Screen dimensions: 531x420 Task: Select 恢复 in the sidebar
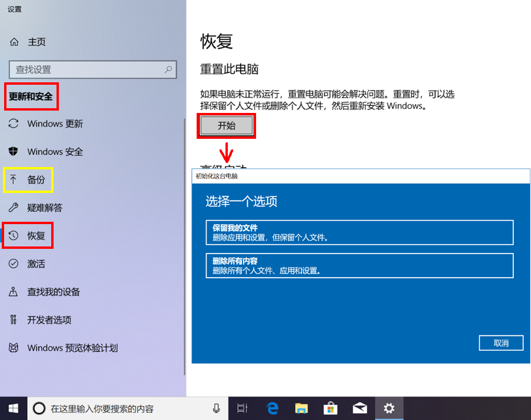coord(36,235)
